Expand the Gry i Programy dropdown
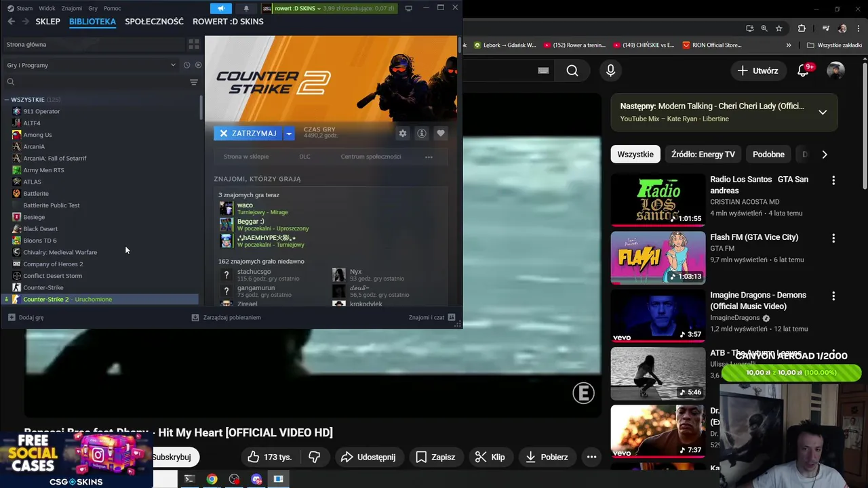The width and height of the screenshot is (868, 488). tap(91, 65)
